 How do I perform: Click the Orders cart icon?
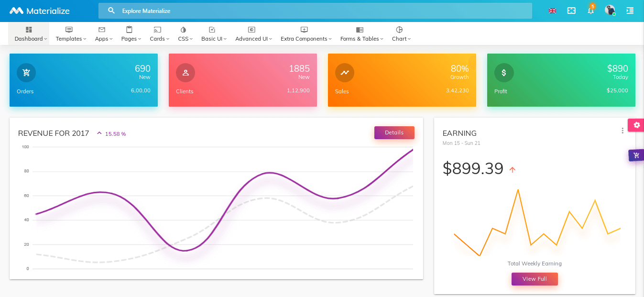point(26,73)
